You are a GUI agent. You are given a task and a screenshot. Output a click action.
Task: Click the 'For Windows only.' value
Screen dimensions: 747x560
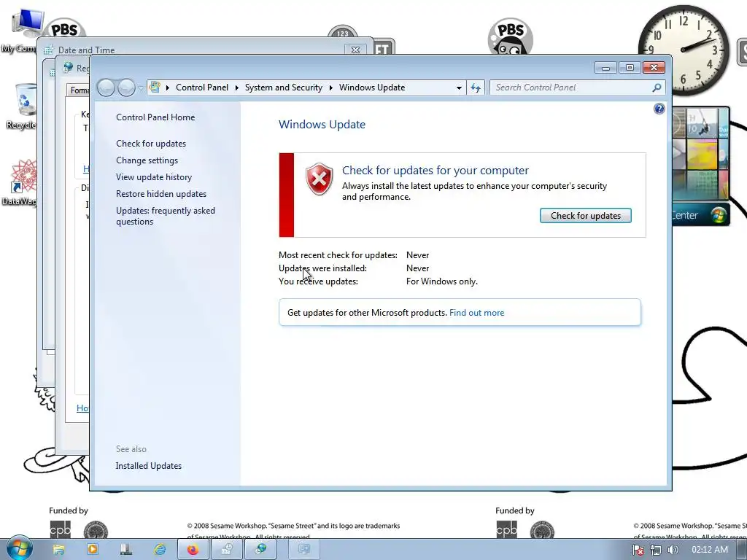441,281
